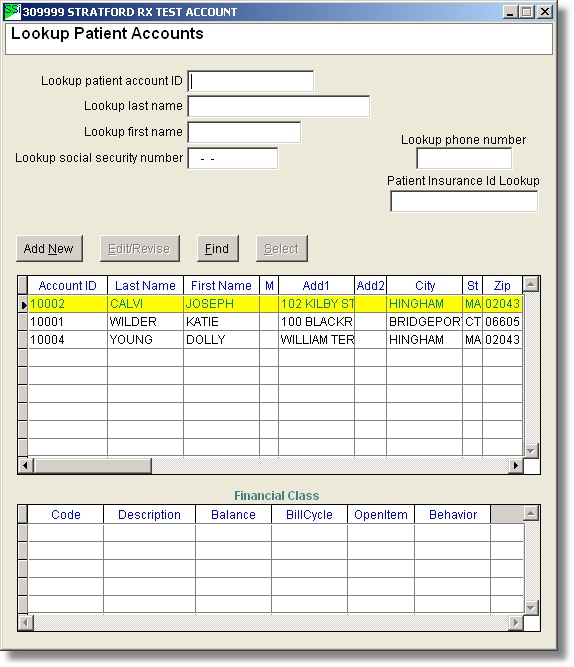Click the Add2 column header
Viewport: 574px width, 667px height.
[371, 285]
